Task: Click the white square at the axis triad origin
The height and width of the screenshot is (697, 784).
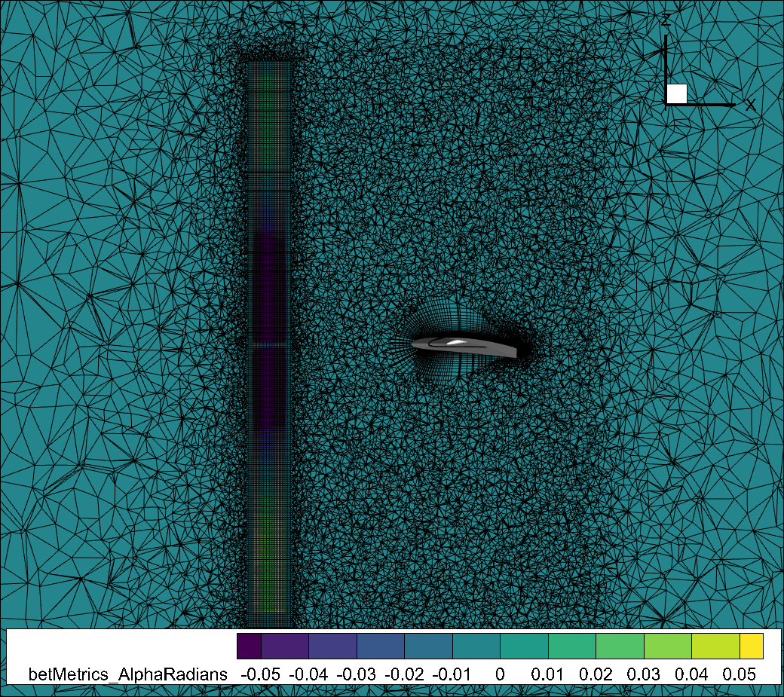Action: coord(676,93)
